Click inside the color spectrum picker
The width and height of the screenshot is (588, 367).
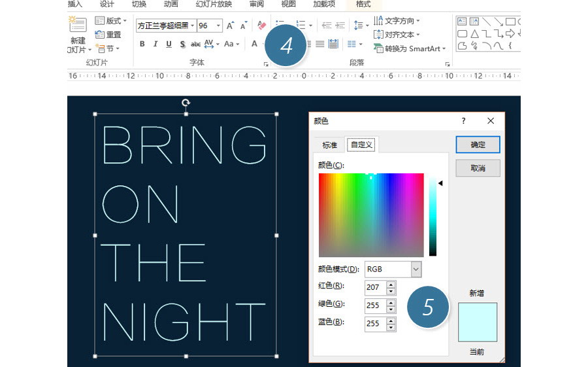coord(370,215)
